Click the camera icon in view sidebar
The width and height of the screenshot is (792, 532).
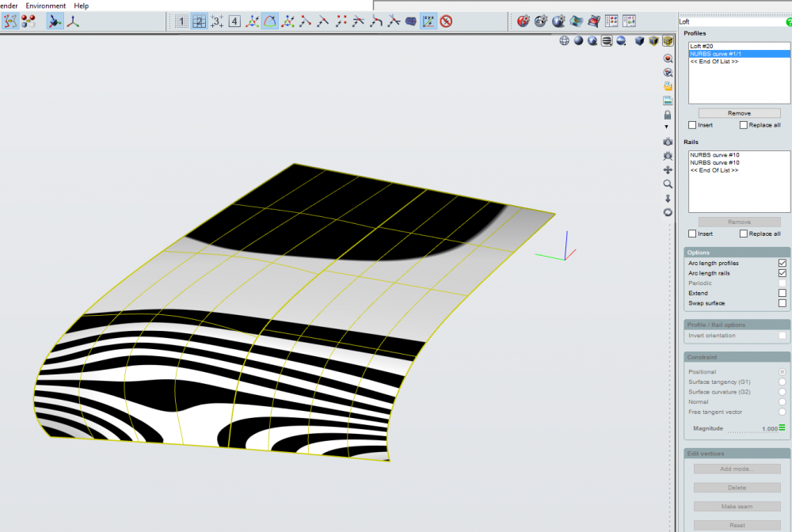(668, 142)
